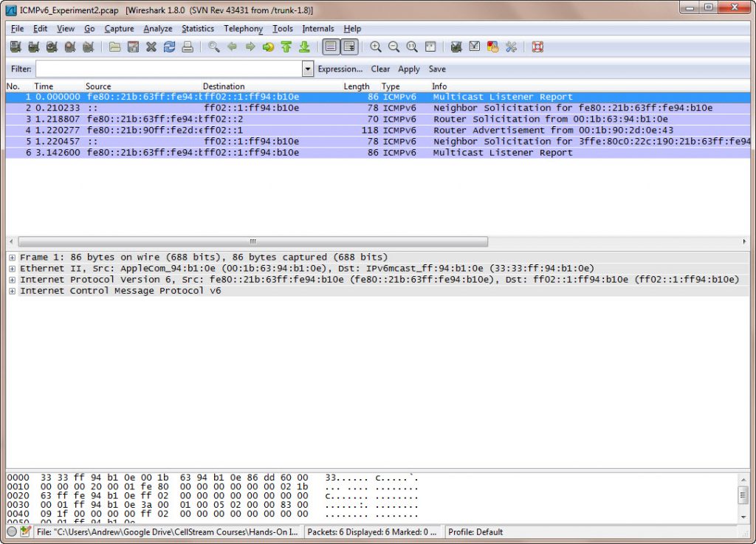Click the zoom in icon
The image size is (756, 544).
[376, 47]
